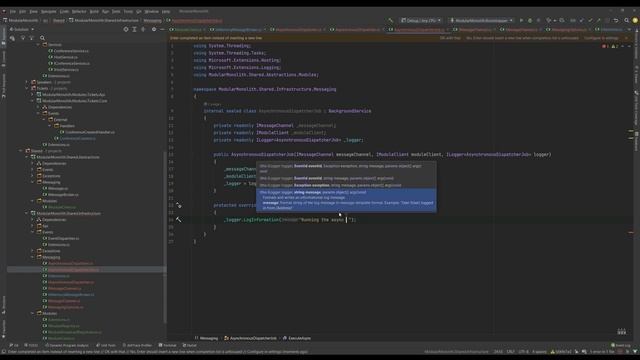Open the hidden editor tabs dropdown arrow
This screenshot has width=640, height=360.
(629, 29)
